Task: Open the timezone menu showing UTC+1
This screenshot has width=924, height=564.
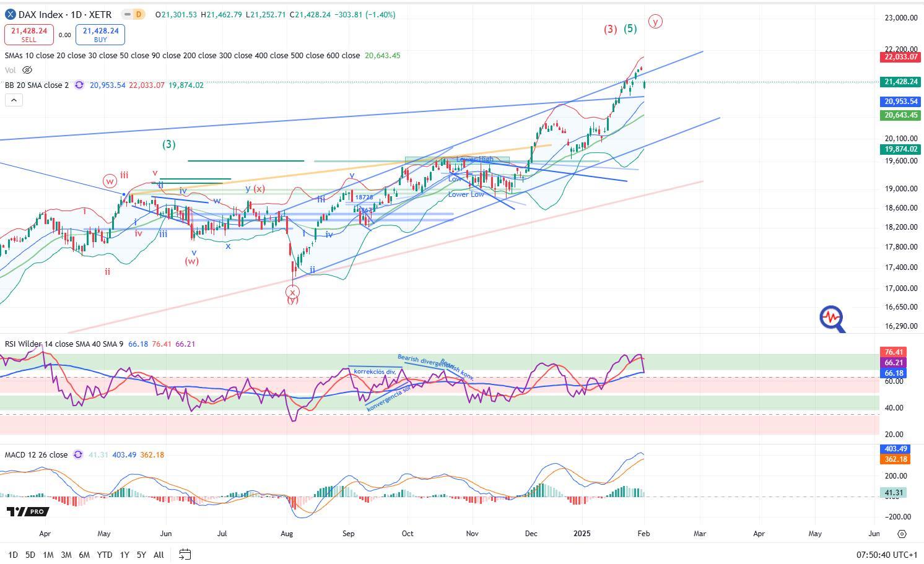Action: (x=888, y=555)
